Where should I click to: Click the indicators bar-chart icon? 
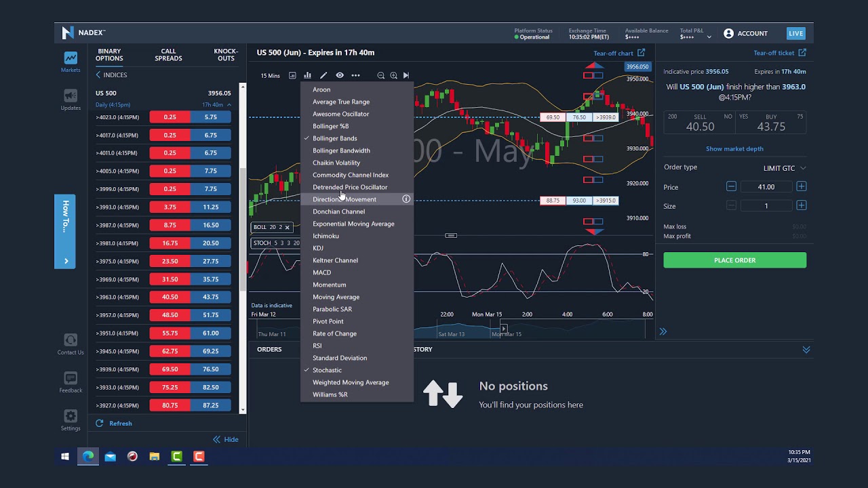pyautogui.click(x=307, y=75)
